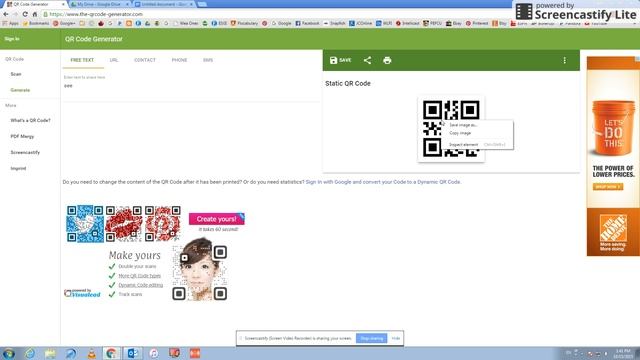The image size is (640, 360).
Task: Open Chrome from the taskbar
Action: (111, 353)
